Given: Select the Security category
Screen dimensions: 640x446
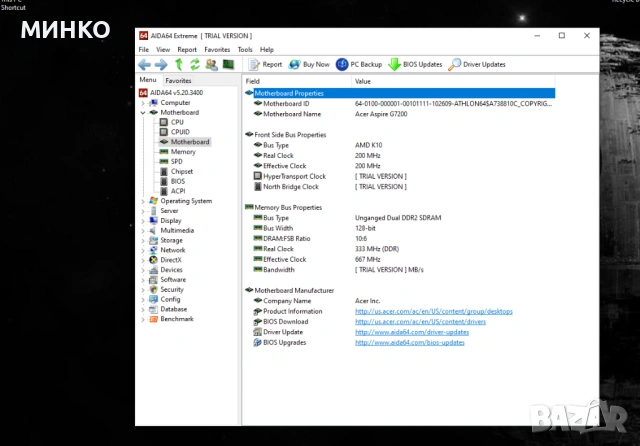Looking at the screenshot, I should pos(172,289).
